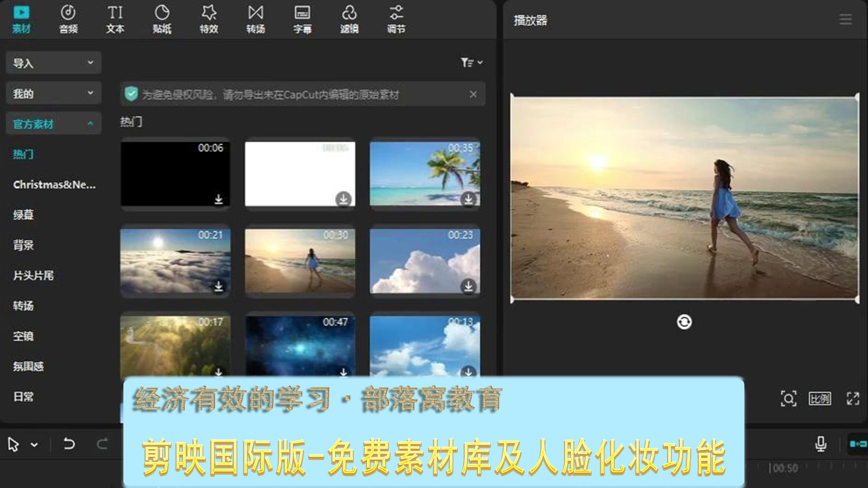This screenshot has width=868, height=488.
Task: Enter fullscreen preview mode
Action: (x=854, y=398)
